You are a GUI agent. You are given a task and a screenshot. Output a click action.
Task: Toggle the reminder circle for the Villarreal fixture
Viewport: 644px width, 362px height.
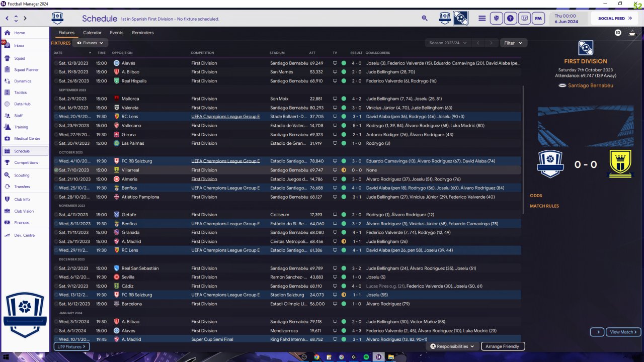pos(56,170)
